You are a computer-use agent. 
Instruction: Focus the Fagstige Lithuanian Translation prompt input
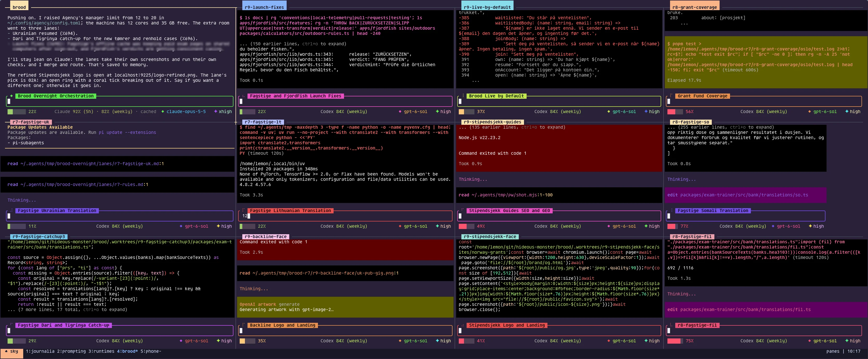coord(345,216)
